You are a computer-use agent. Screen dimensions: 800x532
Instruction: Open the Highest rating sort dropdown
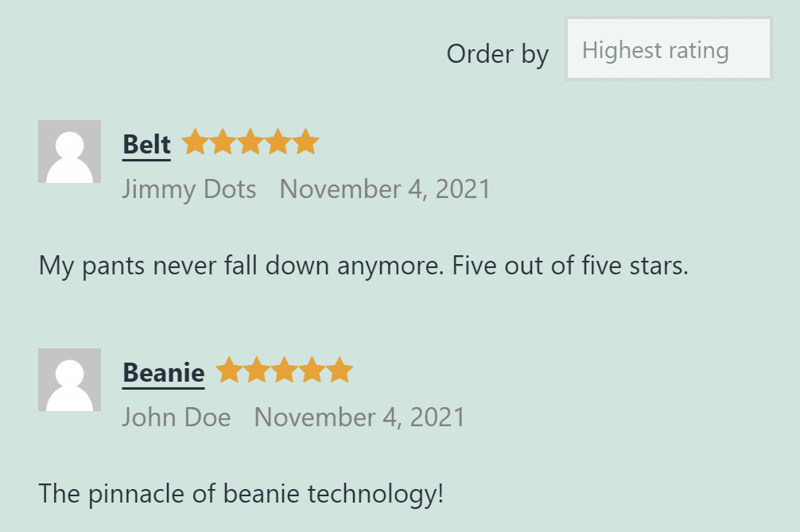pos(668,49)
